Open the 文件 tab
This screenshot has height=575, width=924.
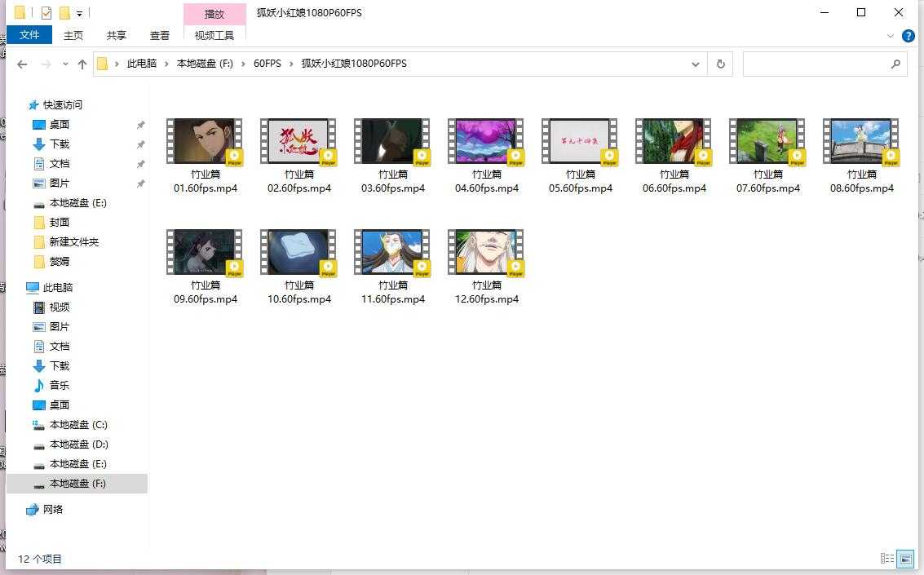[x=29, y=35]
